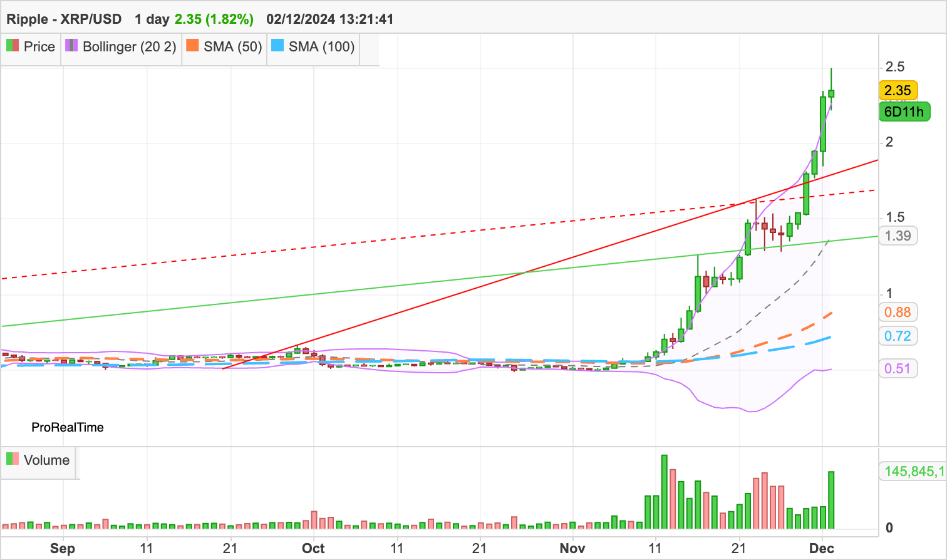This screenshot has height=560, width=947.
Task: Click the 0.51 lower Bollinger value tag
Action: coord(898,368)
